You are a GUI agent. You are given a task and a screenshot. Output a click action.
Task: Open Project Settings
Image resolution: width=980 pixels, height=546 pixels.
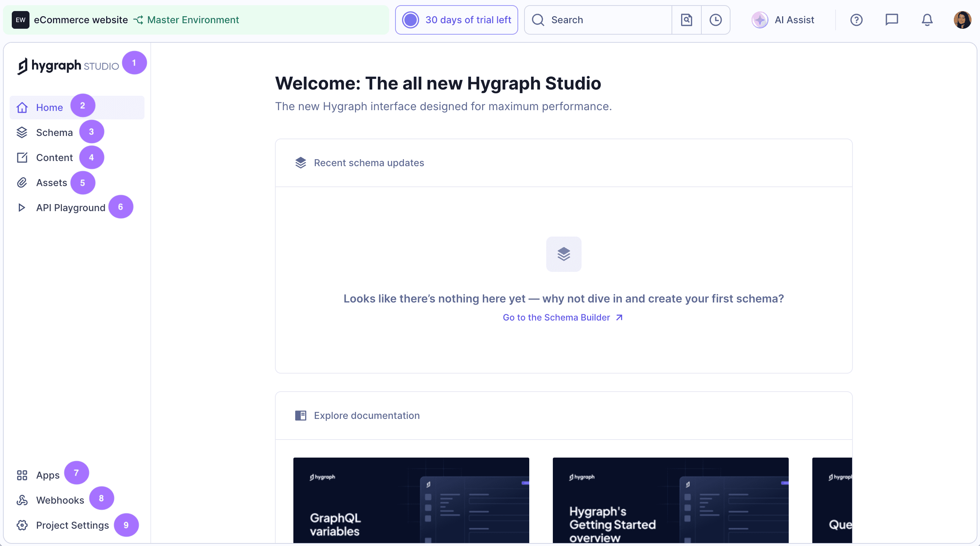(x=72, y=525)
